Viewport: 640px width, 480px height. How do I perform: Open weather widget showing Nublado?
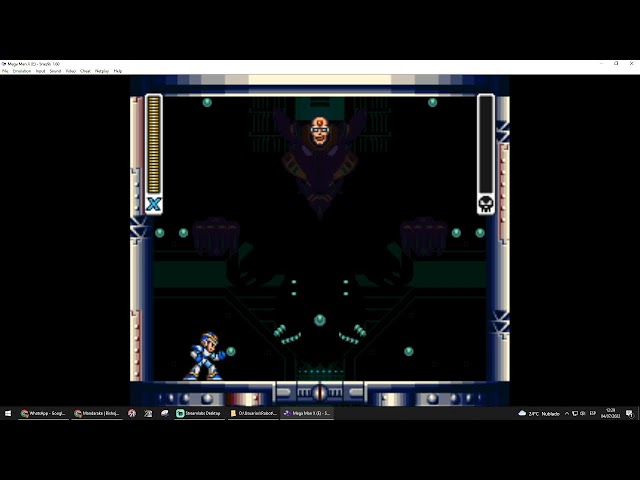(539, 413)
